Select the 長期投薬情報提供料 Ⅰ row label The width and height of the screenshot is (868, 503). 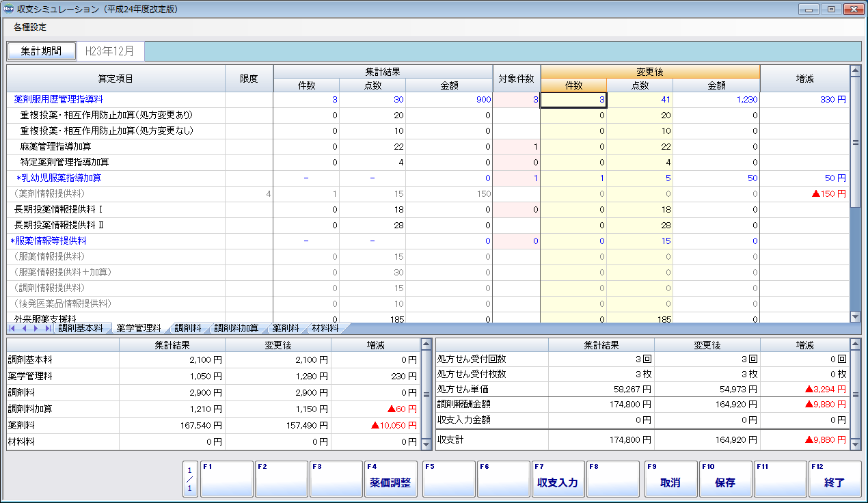click(58, 209)
